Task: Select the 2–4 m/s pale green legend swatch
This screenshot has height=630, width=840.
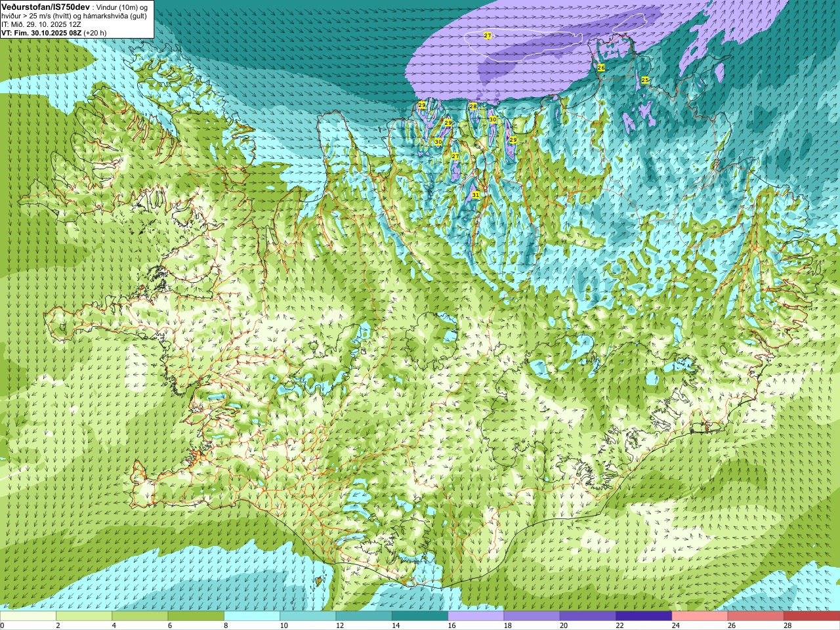Action: coord(84,616)
